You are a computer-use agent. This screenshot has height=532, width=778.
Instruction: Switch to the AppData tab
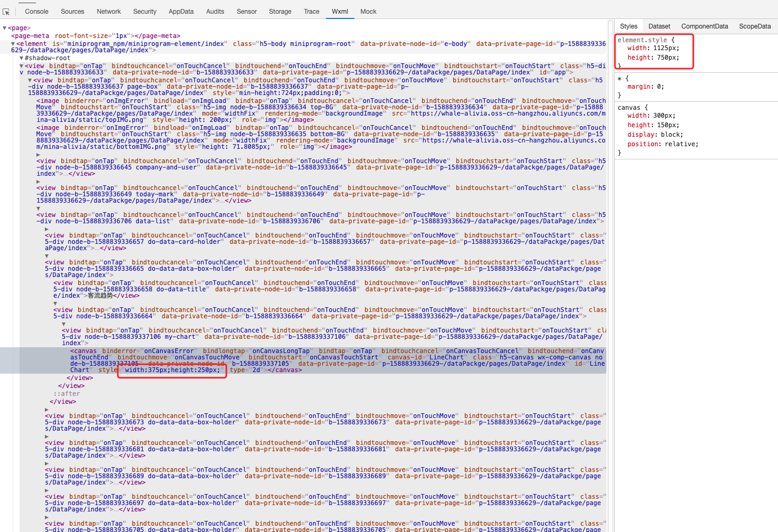click(x=182, y=11)
